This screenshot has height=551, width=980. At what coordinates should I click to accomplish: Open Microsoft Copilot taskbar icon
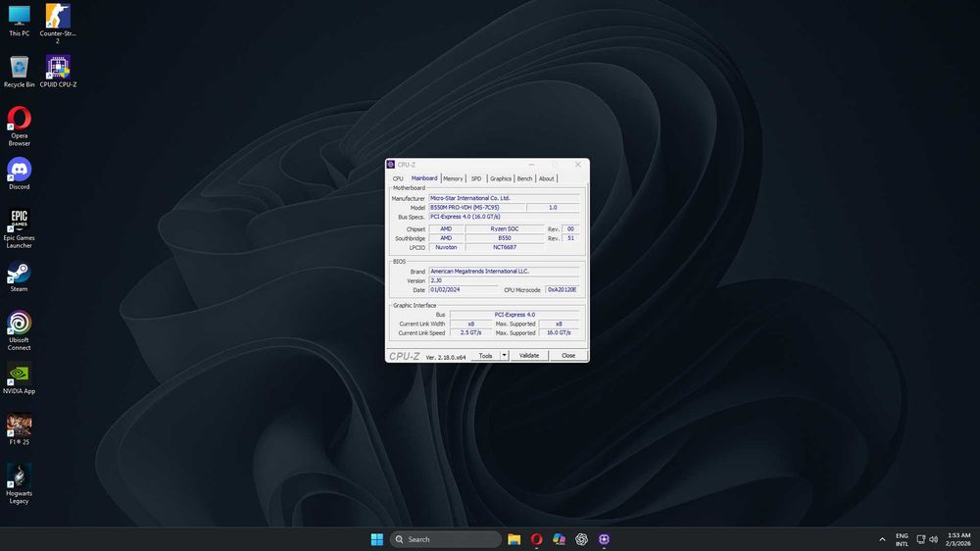pyautogui.click(x=559, y=539)
